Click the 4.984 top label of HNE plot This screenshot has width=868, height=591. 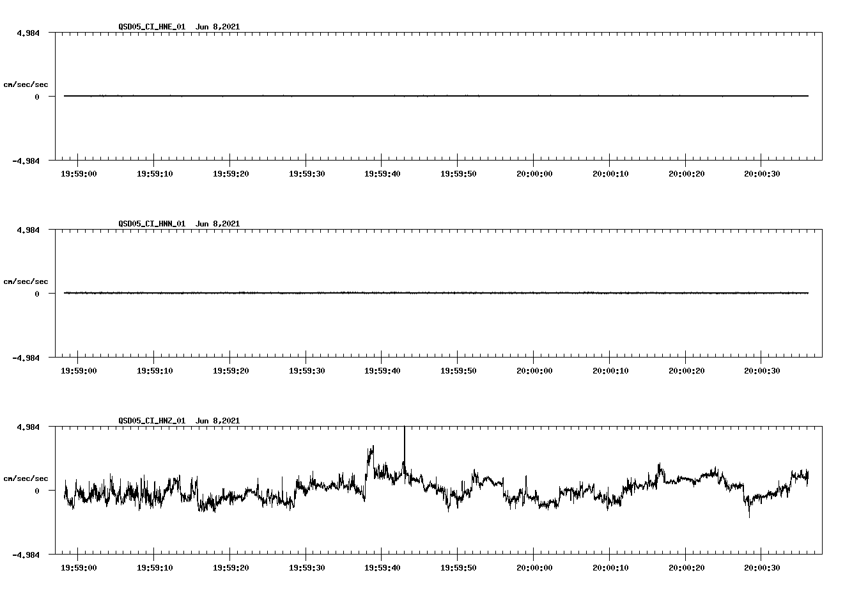[27, 33]
